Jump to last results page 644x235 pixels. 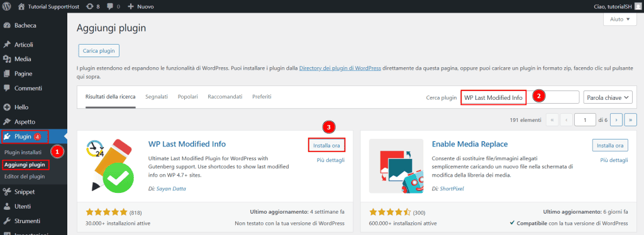click(630, 120)
